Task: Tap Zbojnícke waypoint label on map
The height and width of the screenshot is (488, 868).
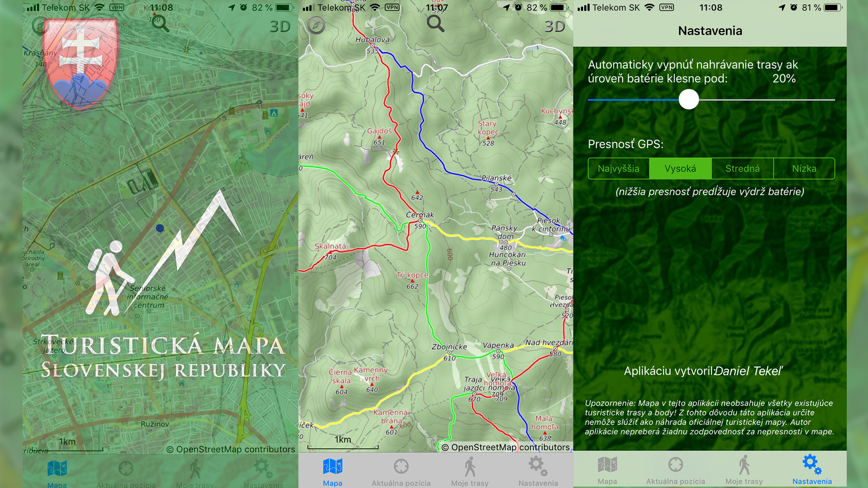Action: (x=449, y=347)
